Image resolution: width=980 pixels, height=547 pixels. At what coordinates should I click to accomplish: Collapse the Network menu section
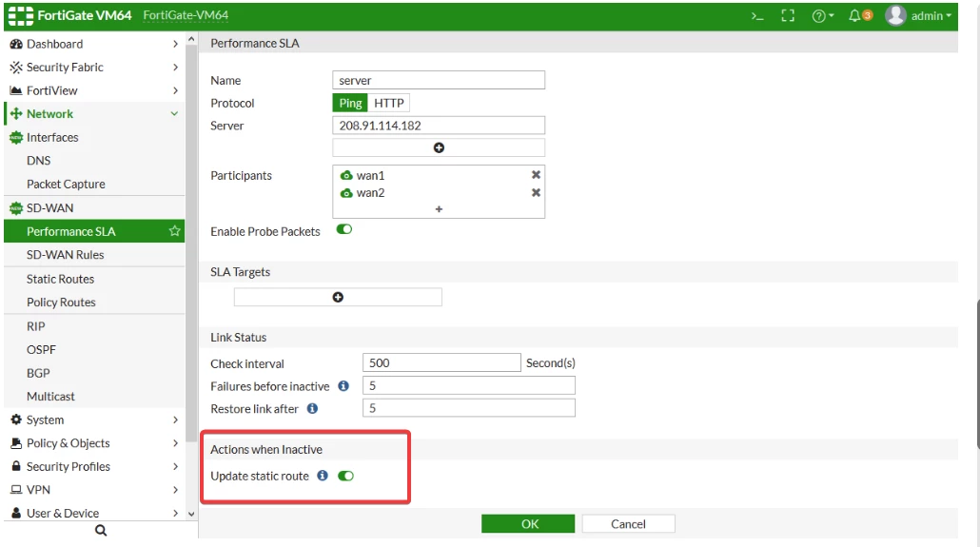point(174,114)
